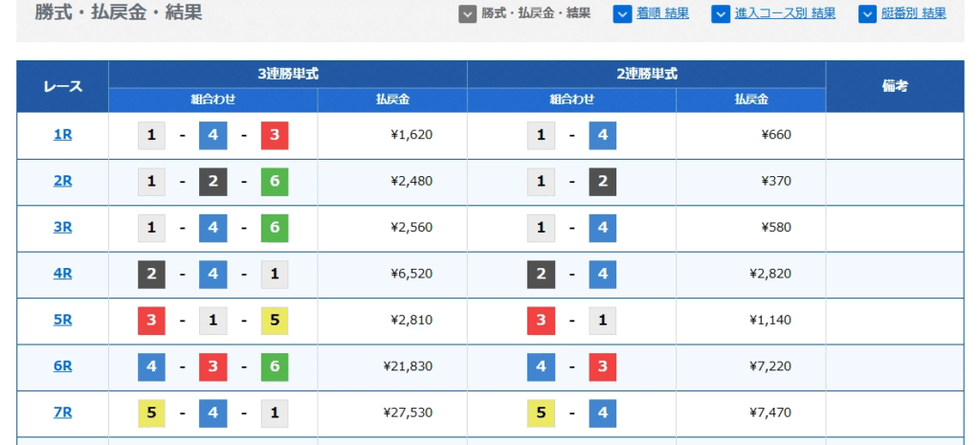The height and width of the screenshot is (445, 980).
Task: Open race 1R details
Action: 62,135
